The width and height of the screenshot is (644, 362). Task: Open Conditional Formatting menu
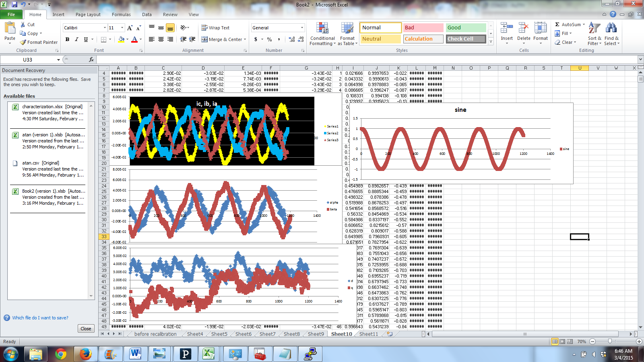pyautogui.click(x=322, y=34)
